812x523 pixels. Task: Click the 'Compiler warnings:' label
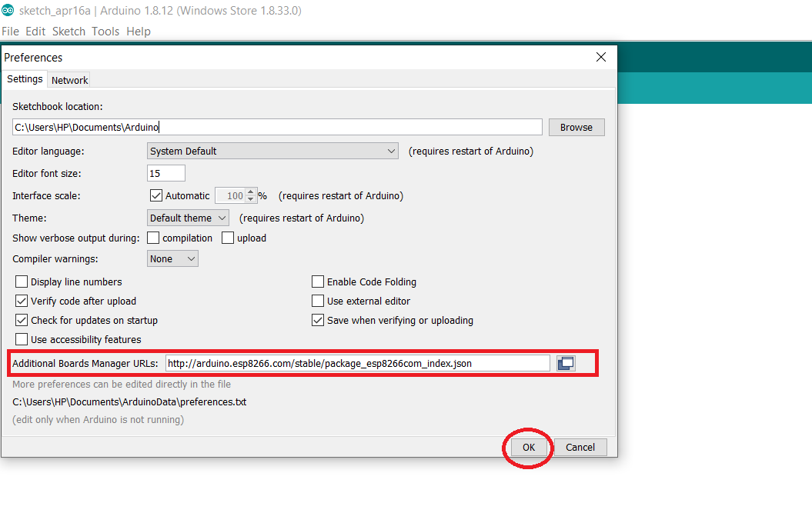click(x=55, y=258)
